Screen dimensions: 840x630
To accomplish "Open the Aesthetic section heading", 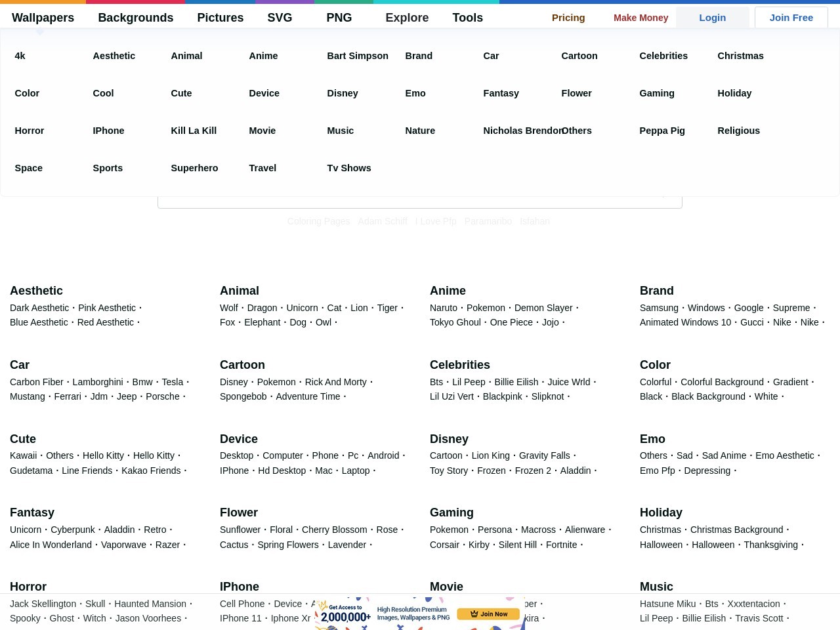I will [x=36, y=291].
